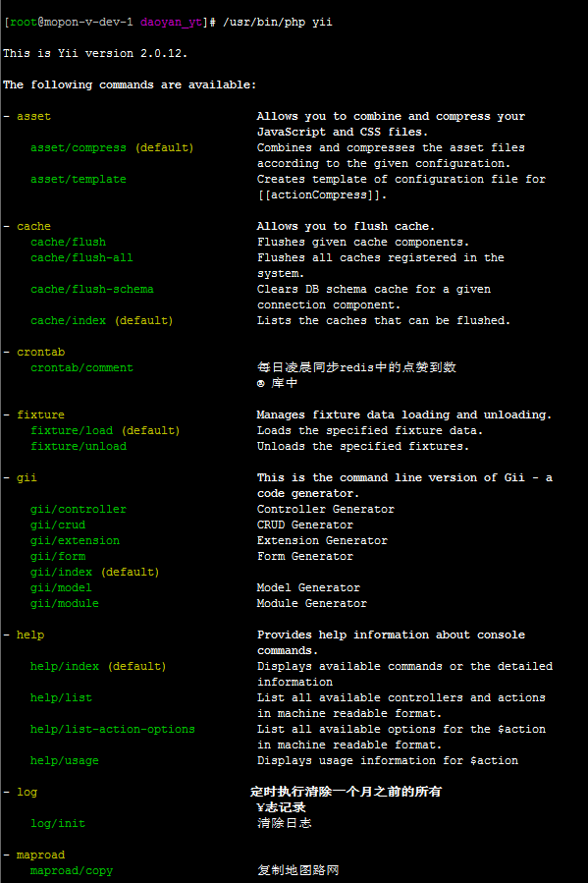This screenshot has width=588, height=883.
Task: Click 'Module Generator' description
Action: (x=312, y=604)
